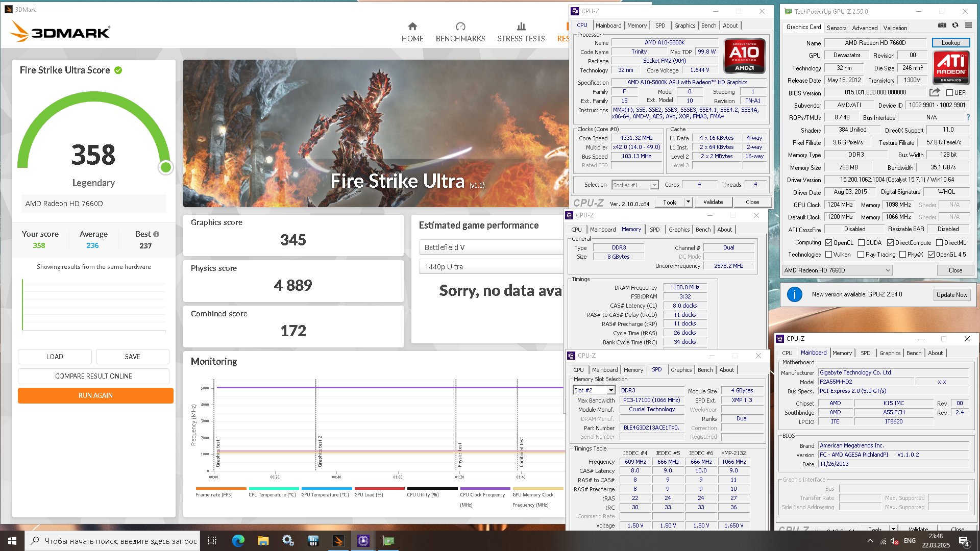
Task: Refresh GPU-Z with the refresh icon
Action: [955, 25]
